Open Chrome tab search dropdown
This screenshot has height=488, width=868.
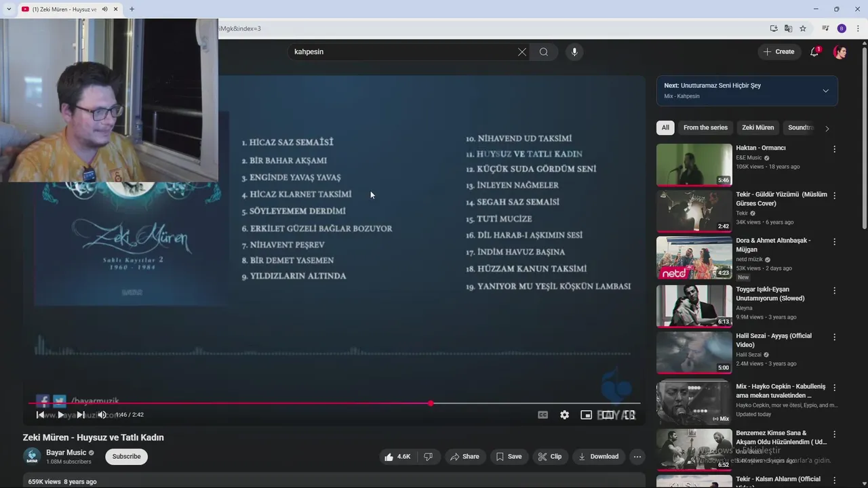coord(9,9)
